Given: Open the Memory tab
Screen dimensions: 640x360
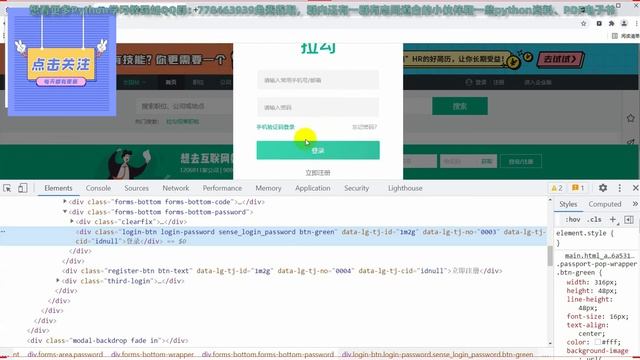Looking at the screenshot, I should click(268, 188).
